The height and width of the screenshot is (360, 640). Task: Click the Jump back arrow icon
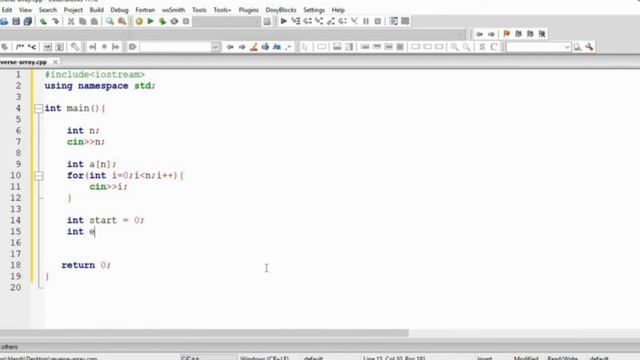[480, 34]
